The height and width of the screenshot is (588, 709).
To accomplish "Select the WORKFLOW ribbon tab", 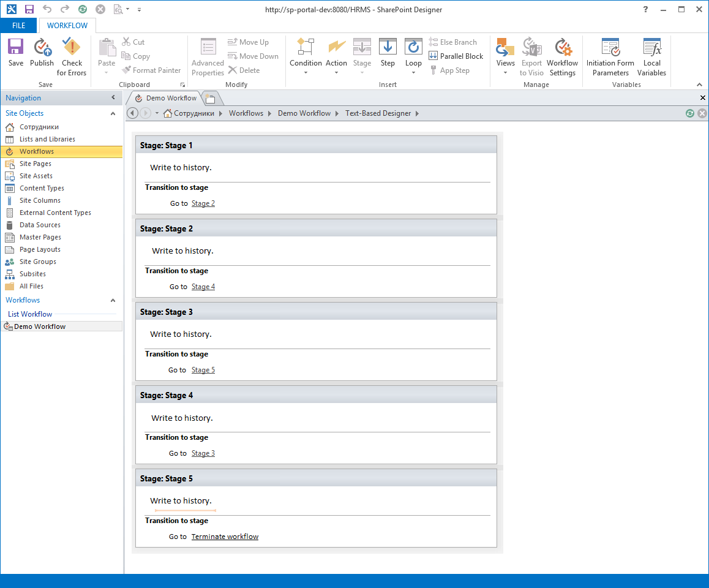I will click(x=67, y=25).
